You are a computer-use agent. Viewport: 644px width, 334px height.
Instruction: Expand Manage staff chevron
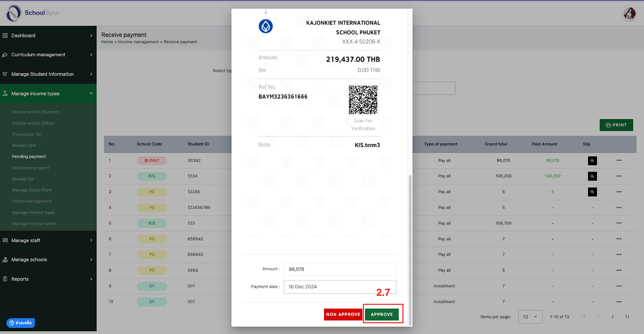tap(91, 240)
